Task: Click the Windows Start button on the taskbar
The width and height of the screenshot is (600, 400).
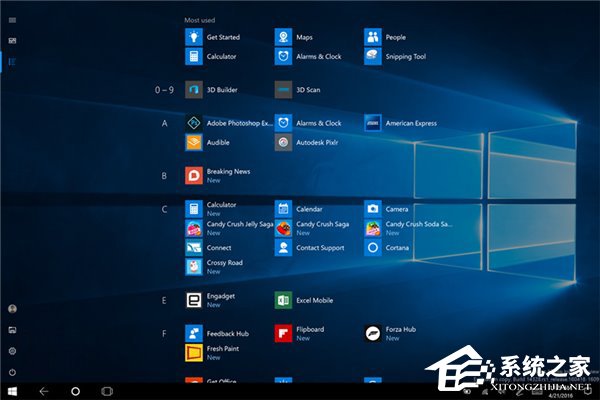Action: tap(12, 390)
